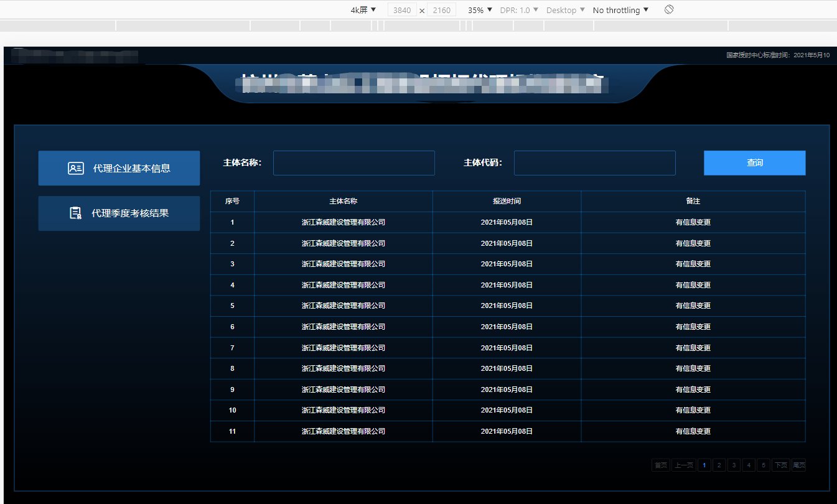Image resolution: width=837 pixels, height=504 pixels.
Task: Click the 主体名称 search input
Action: pyautogui.click(x=354, y=163)
